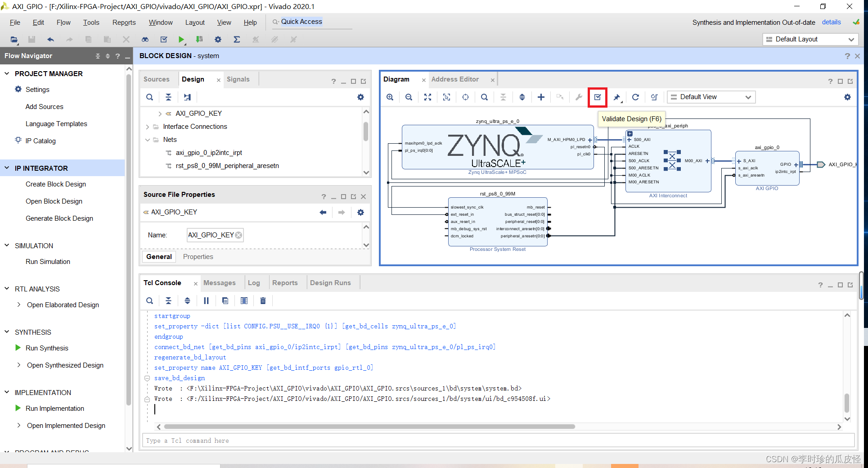Zoom in on the block diagram
Image resolution: width=868 pixels, height=468 pixels.
pos(390,97)
